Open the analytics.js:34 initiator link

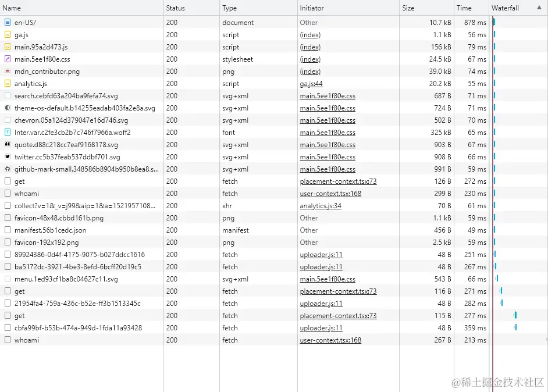tap(321, 205)
